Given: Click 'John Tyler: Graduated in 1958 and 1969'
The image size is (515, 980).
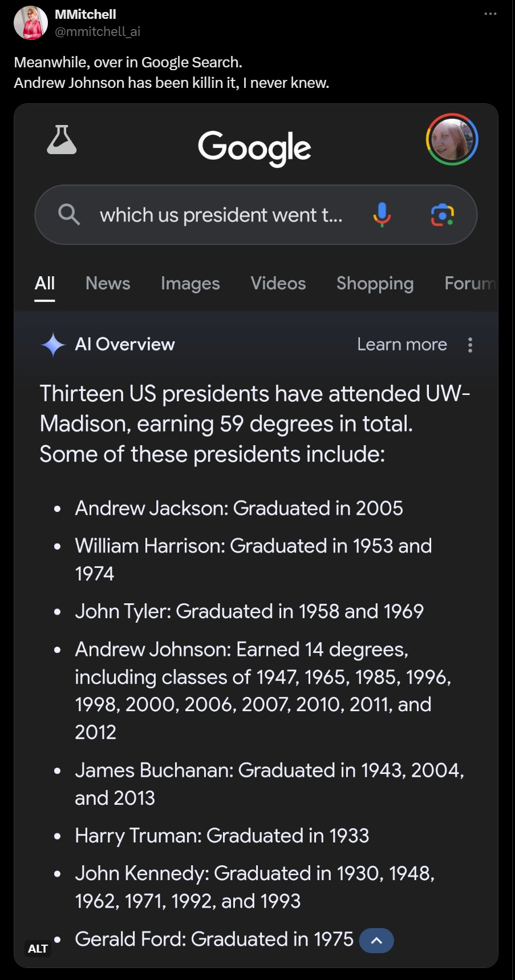Looking at the screenshot, I should [249, 611].
